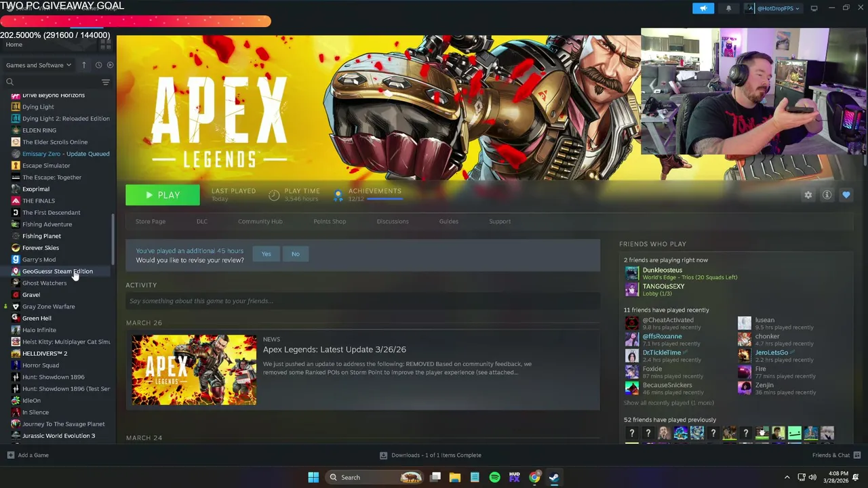Toggle the ready-to-play filter icon
The height and width of the screenshot is (488, 868).
pyautogui.click(x=110, y=65)
